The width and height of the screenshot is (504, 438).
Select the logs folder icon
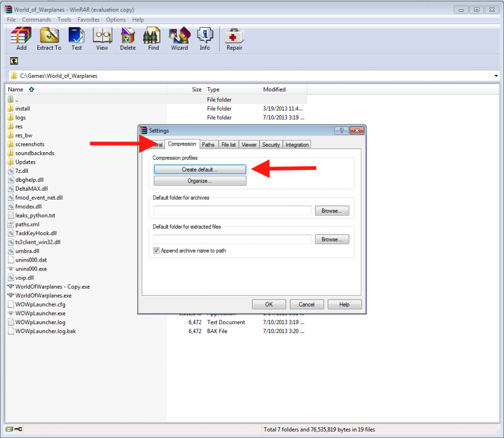click(11, 117)
